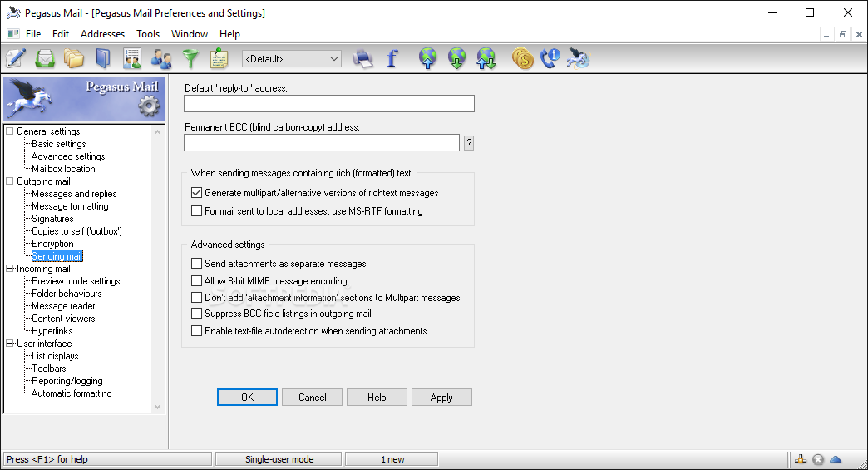Select Folder behaviours in tree

tap(67, 294)
